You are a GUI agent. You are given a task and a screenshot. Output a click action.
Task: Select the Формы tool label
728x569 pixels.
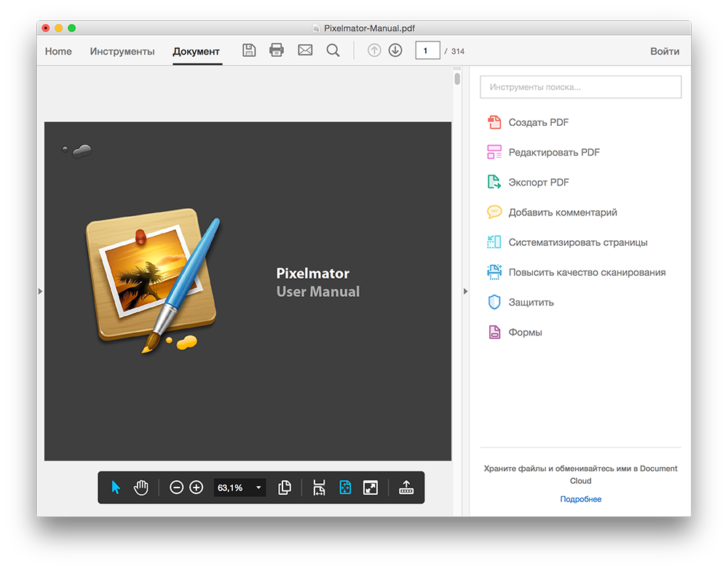pos(525,333)
